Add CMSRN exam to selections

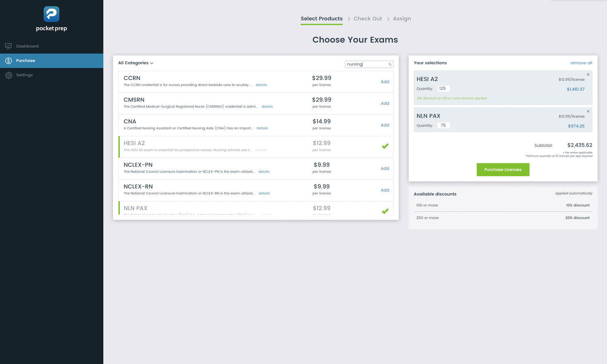tap(385, 104)
